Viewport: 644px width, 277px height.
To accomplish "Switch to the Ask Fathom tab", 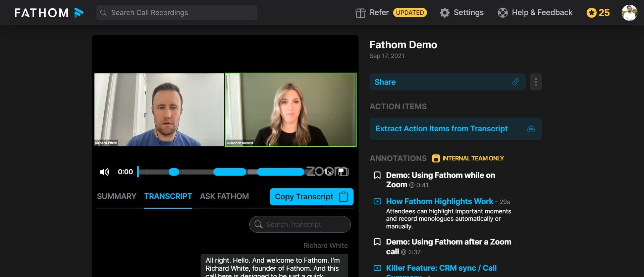I will point(224,196).
